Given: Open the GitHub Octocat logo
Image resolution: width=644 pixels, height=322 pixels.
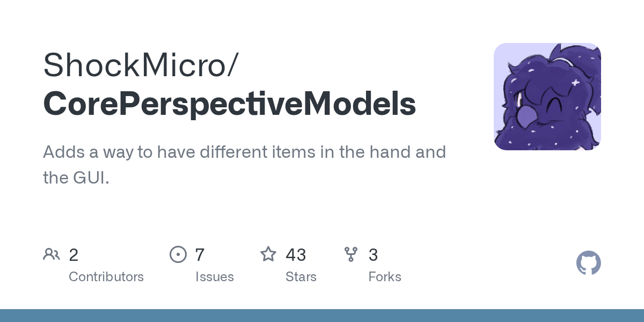Looking at the screenshot, I should [x=589, y=263].
